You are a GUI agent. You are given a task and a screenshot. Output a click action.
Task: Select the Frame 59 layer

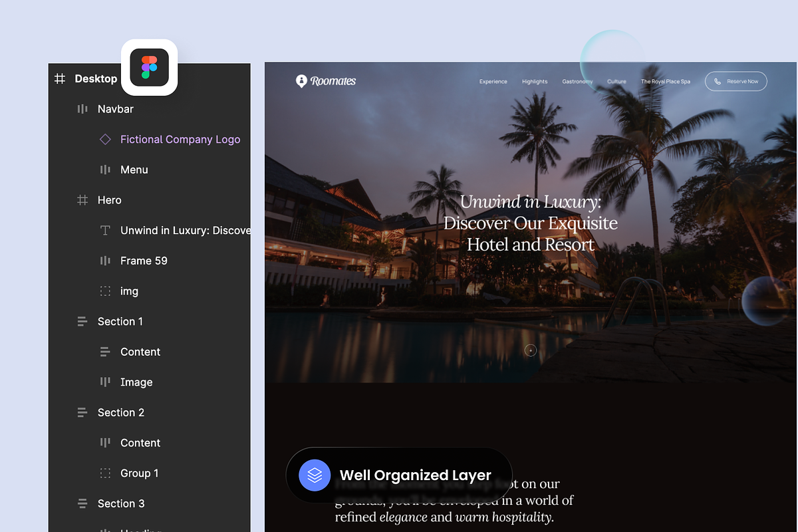[x=144, y=261]
